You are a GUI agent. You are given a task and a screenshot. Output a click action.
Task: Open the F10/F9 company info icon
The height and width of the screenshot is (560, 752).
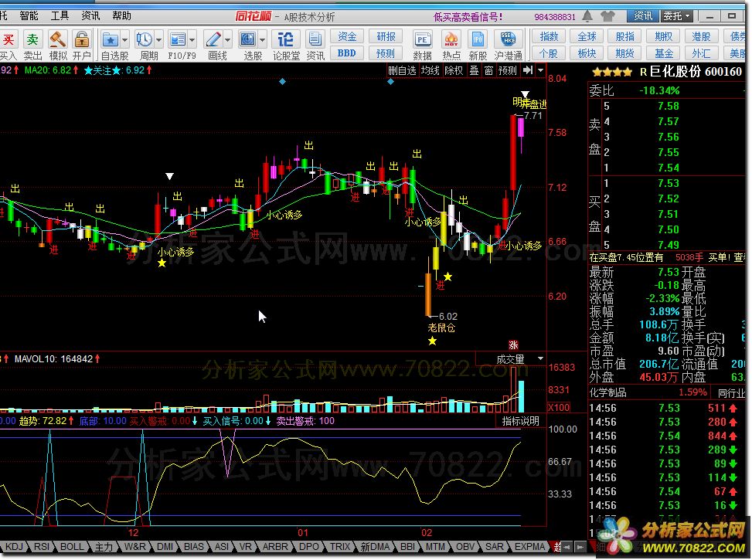pos(178,40)
